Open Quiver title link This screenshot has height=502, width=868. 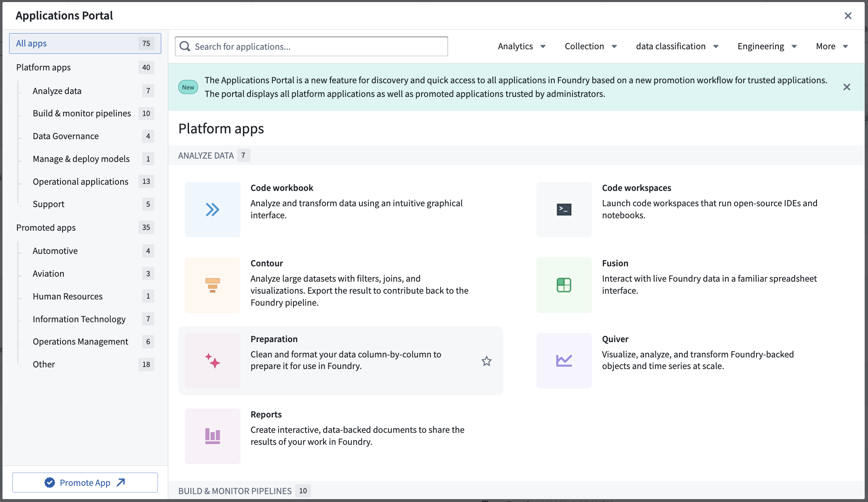(615, 339)
